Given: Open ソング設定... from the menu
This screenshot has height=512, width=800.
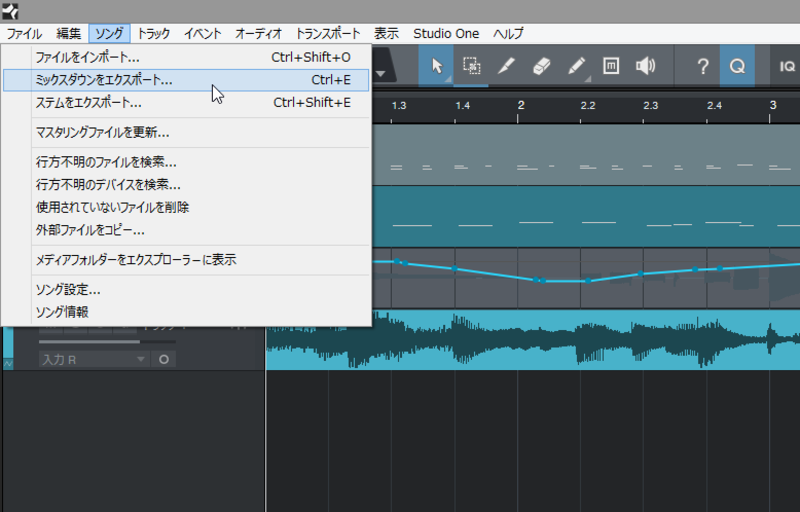Looking at the screenshot, I should pyautogui.click(x=186, y=290).
